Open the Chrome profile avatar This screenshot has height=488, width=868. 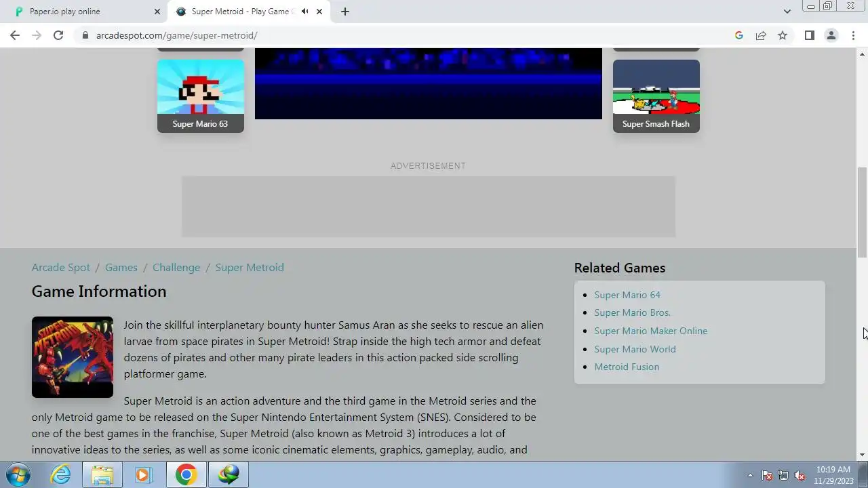(x=831, y=35)
